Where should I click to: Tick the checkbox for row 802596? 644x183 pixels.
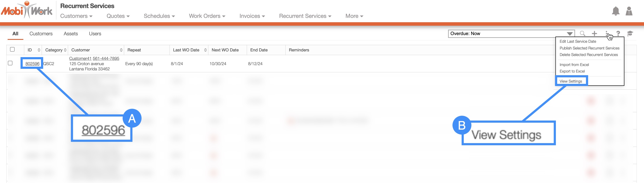pos(10,63)
